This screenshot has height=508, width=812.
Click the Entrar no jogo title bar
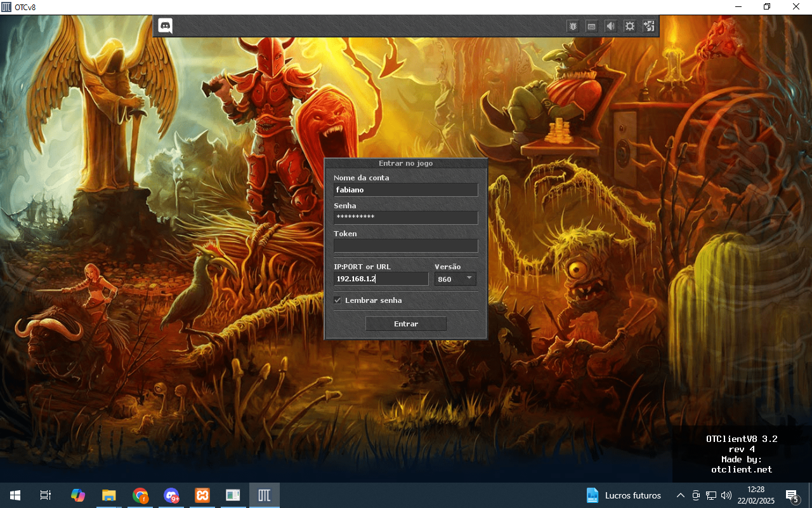coord(406,163)
